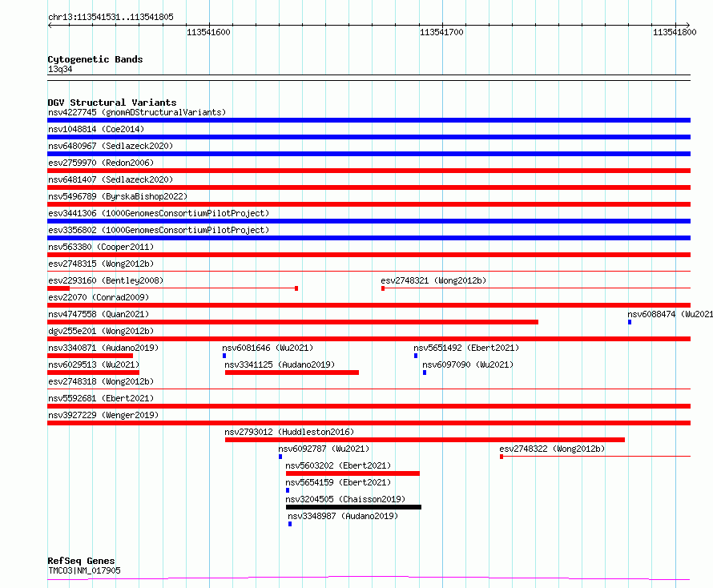Click the red nsv3341125 variant bar
This screenshot has width=713, height=588.
point(292,373)
